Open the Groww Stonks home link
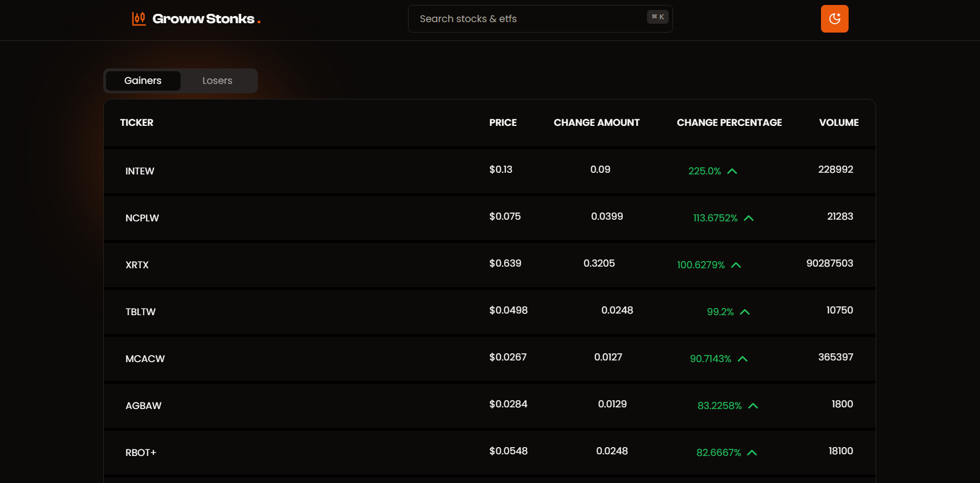 coord(196,19)
